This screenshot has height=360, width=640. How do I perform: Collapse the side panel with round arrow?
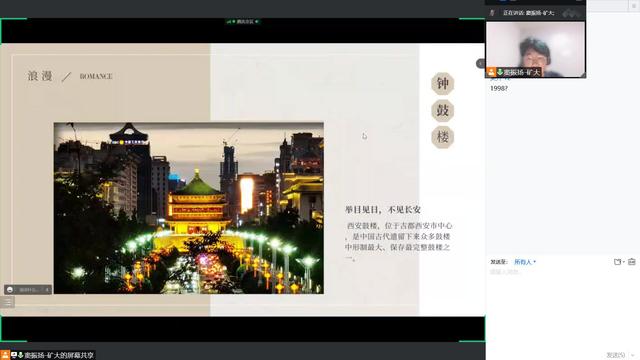click(480, 63)
